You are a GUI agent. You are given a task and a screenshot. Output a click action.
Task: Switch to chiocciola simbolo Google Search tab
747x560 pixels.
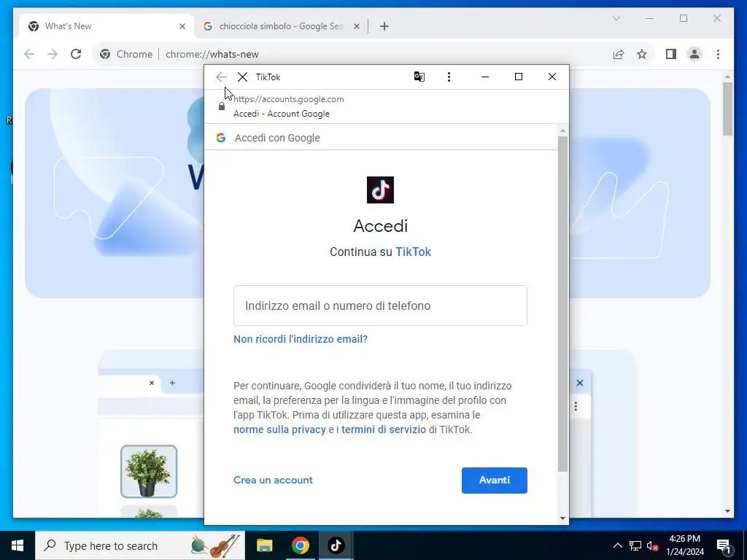tap(280, 26)
